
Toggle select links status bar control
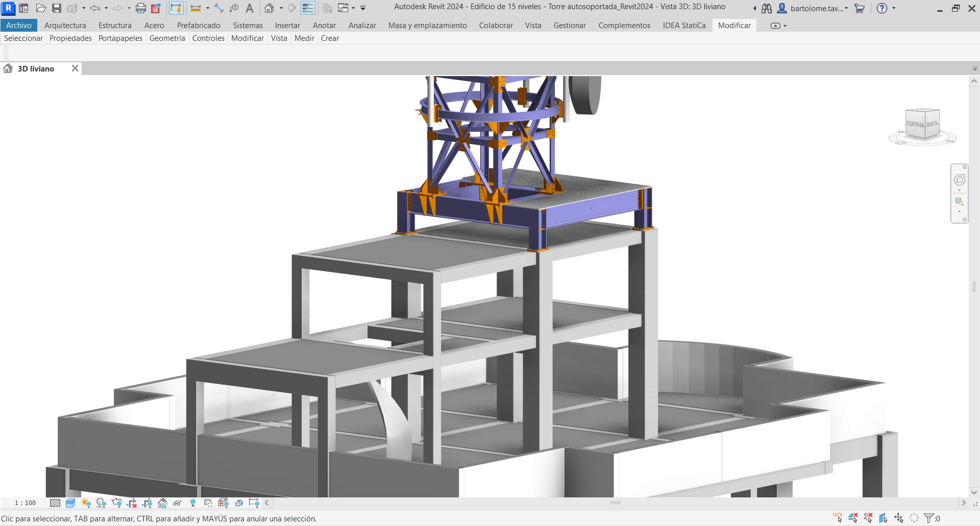click(x=837, y=519)
